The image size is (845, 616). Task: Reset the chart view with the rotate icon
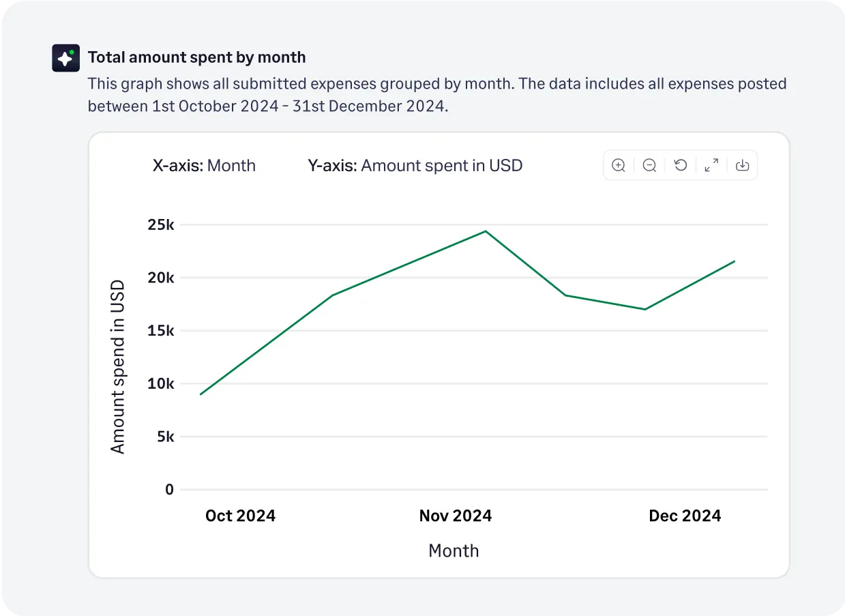tap(680, 165)
